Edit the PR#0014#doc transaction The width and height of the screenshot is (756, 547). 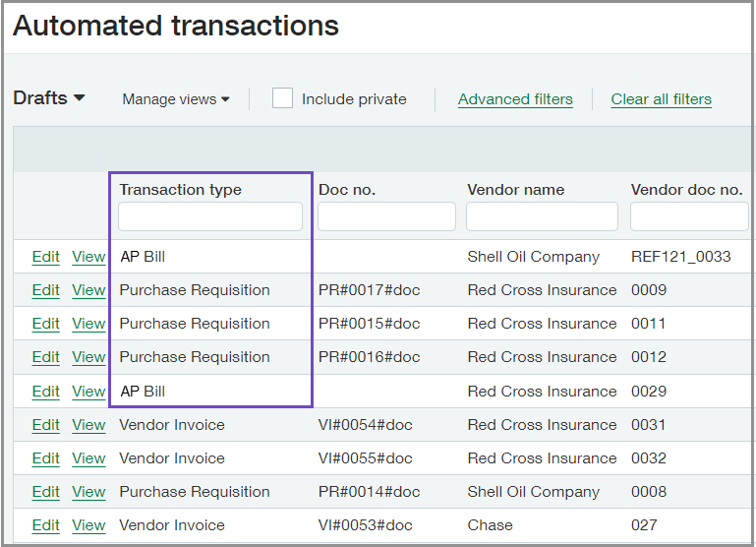click(46, 492)
